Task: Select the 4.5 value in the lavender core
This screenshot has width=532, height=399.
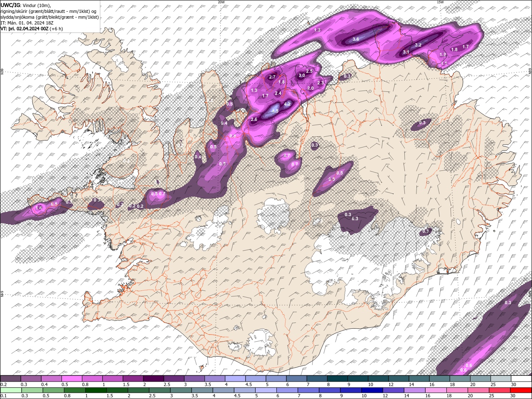Action: (x=275, y=111)
